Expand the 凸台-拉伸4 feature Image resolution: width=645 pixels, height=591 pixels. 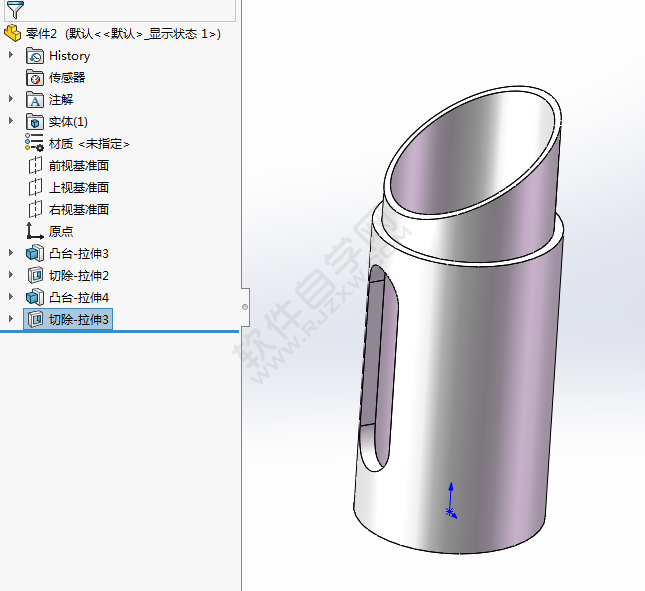point(11,297)
